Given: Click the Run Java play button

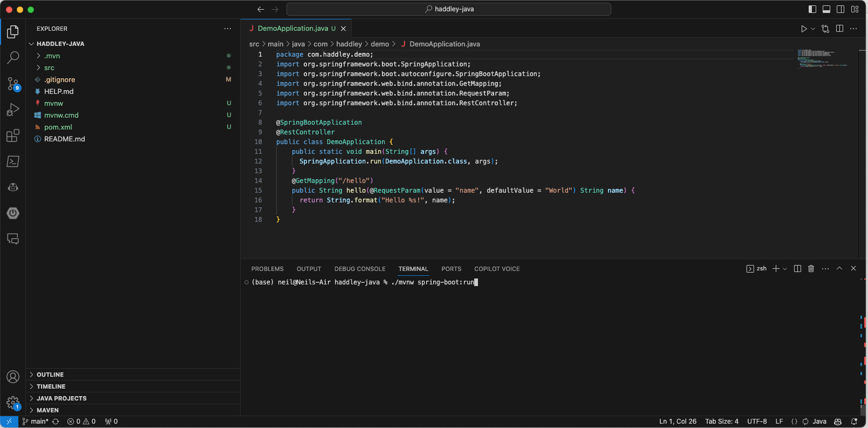Looking at the screenshot, I should pos(804,29).
